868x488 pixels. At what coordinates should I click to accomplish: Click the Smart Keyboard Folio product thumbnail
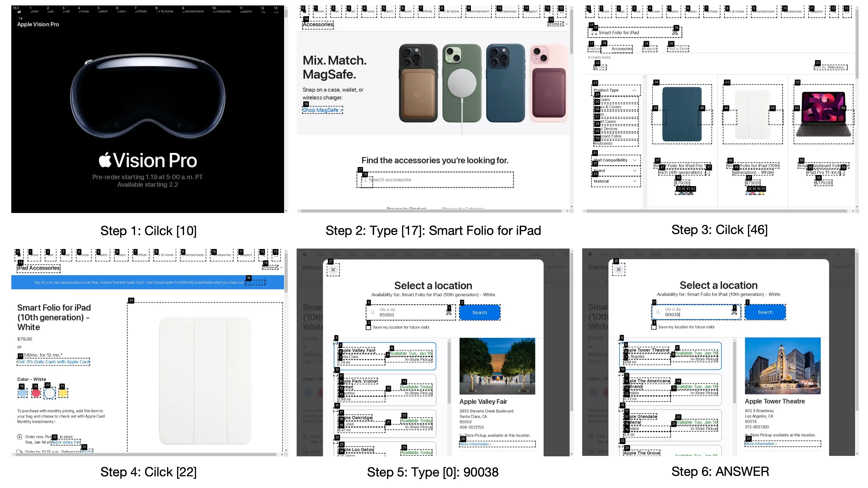click(x=823, y=114)
